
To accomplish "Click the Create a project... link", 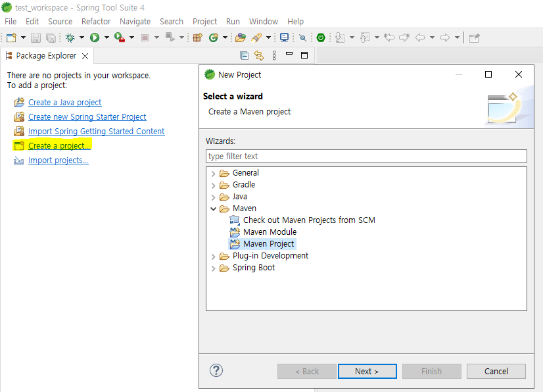I will pos(59,146).
